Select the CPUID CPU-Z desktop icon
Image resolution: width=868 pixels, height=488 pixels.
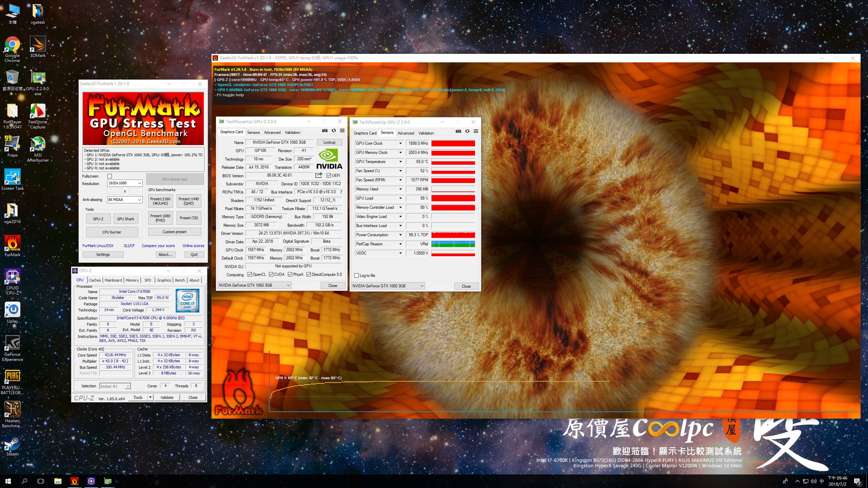point(12,281)
